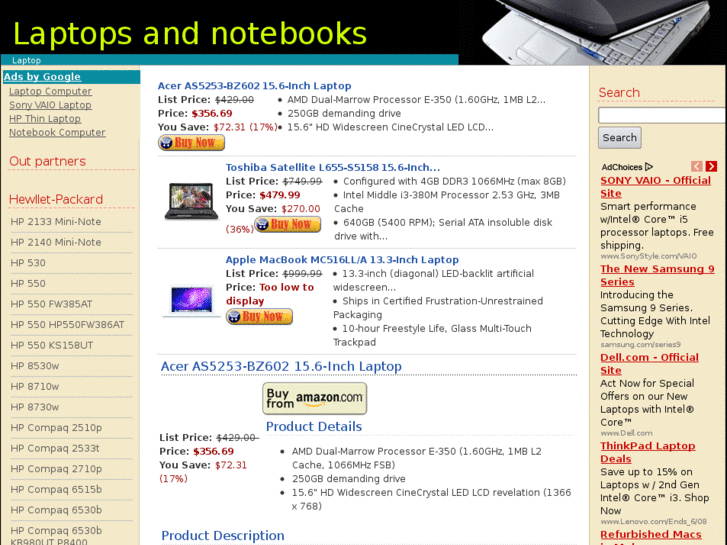The image size is (727, 545).
Task: Select HP 550 FW385AT in the sidebar
Action: [51, 304]
